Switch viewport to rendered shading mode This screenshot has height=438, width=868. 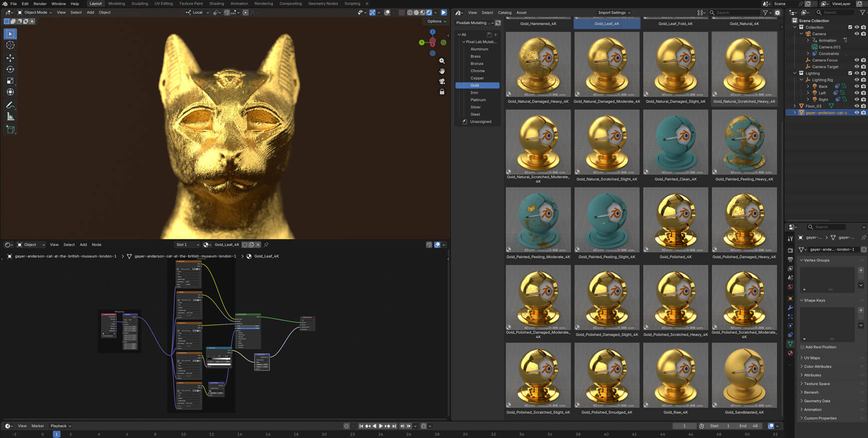point(429,12)
